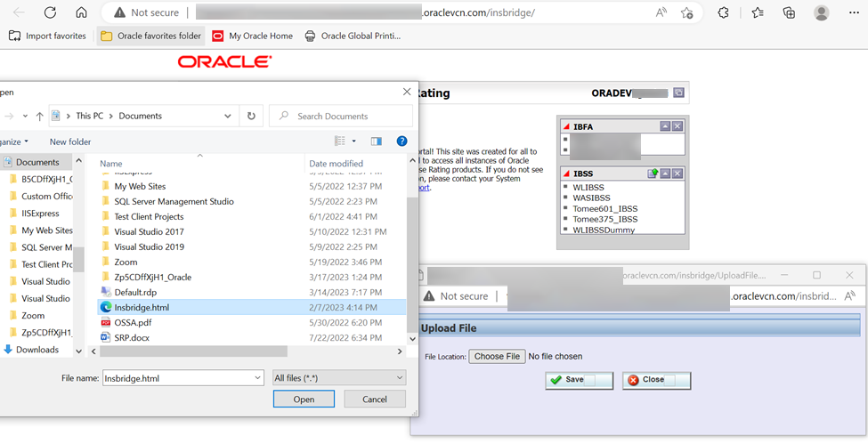Select Default.rdp file
This screenshot has height=444, width=868.
tap(252, 293)
